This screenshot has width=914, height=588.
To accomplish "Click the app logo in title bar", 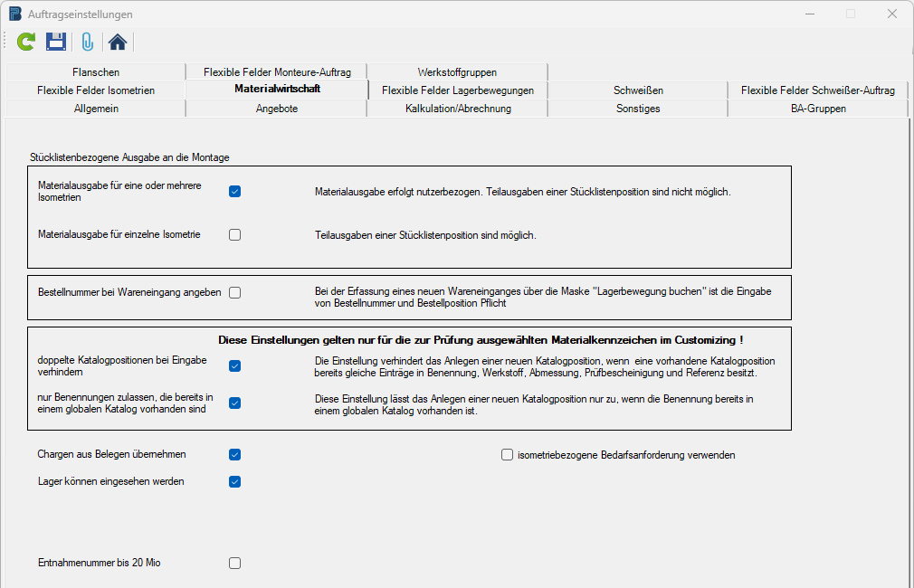I will coord(15,14).
